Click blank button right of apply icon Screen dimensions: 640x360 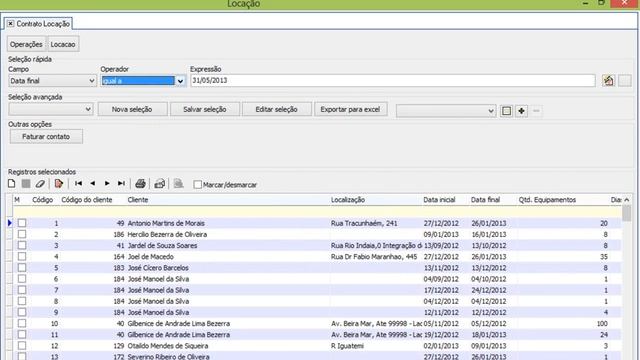[x=624, y=80]
